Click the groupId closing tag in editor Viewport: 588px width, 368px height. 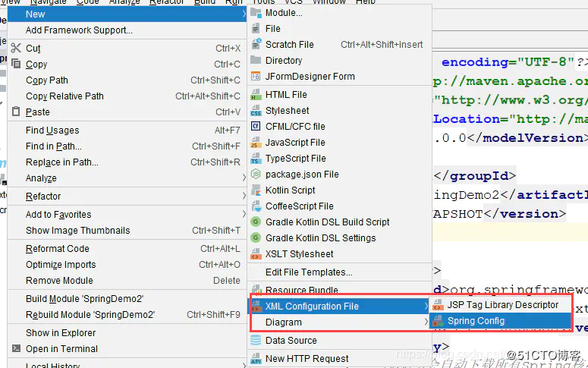click(475, 176)
